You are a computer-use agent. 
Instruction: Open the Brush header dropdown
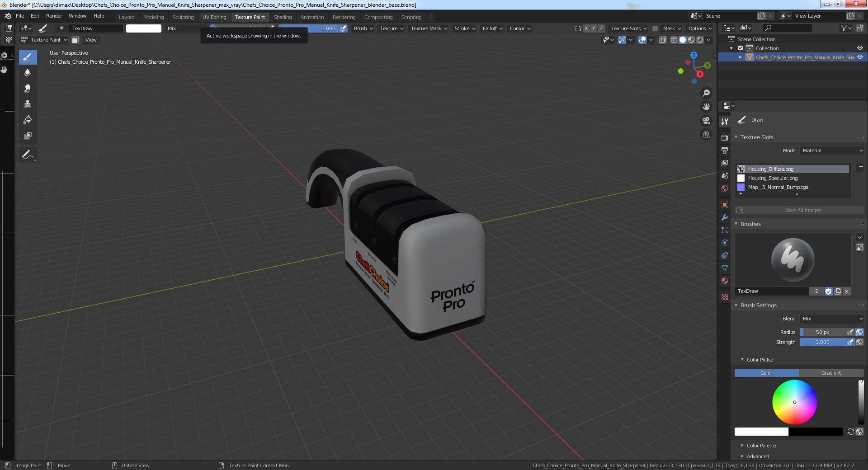[363, 28]
